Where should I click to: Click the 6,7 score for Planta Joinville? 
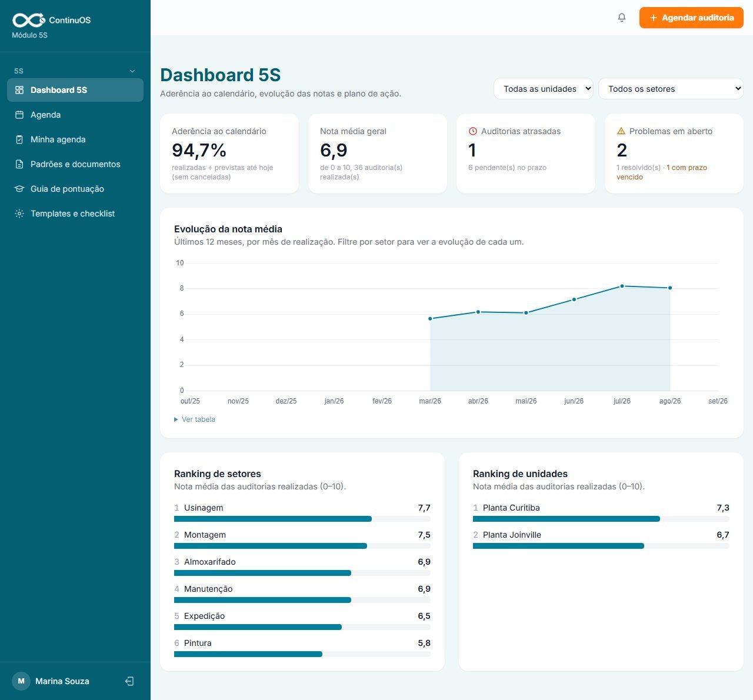(723, 535)
